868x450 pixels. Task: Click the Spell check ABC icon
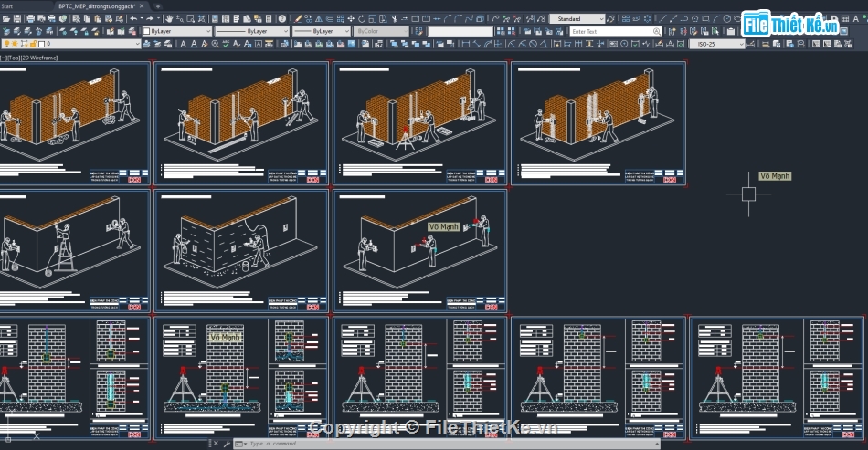[x=226, y=44]
